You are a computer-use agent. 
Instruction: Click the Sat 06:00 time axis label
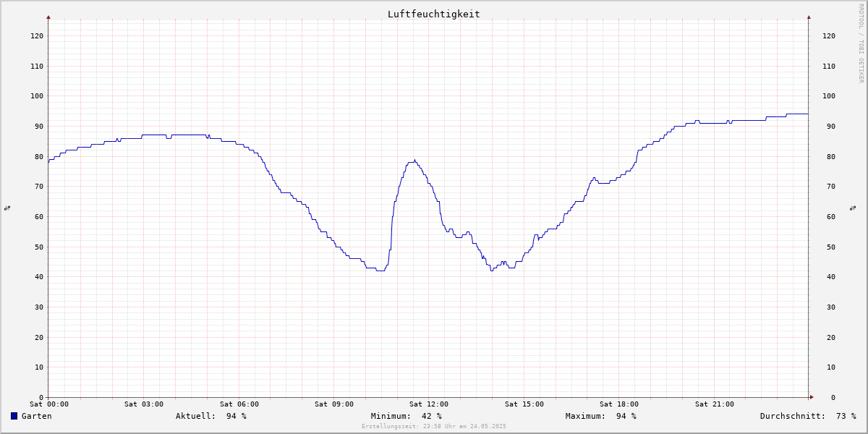[x=239, y=404]
